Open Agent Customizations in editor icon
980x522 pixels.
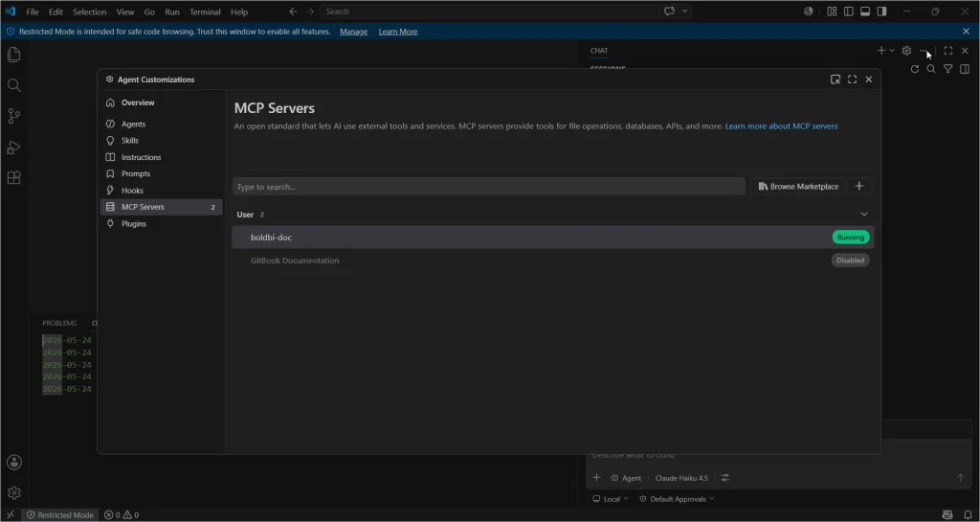pos(835,79)
